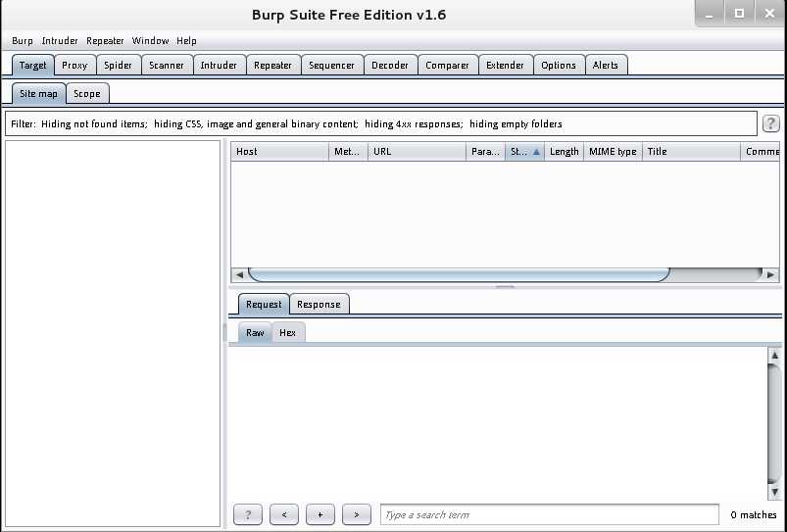787x532 pixels.
Task: Click the request pane scroll down arrow
Action: [x=774, y=492]
